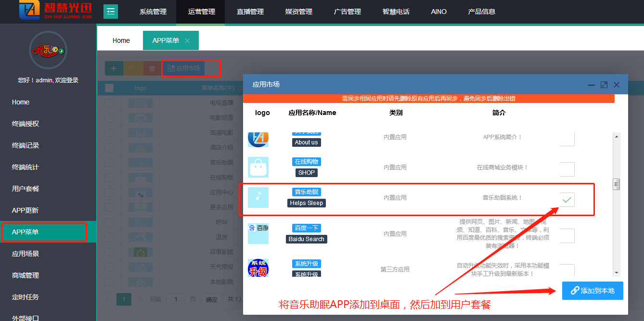The width and height of the screenshot is (644, 321).
Task: Expand the 系统管理 top menu
Action: click(x=153, y=12)
